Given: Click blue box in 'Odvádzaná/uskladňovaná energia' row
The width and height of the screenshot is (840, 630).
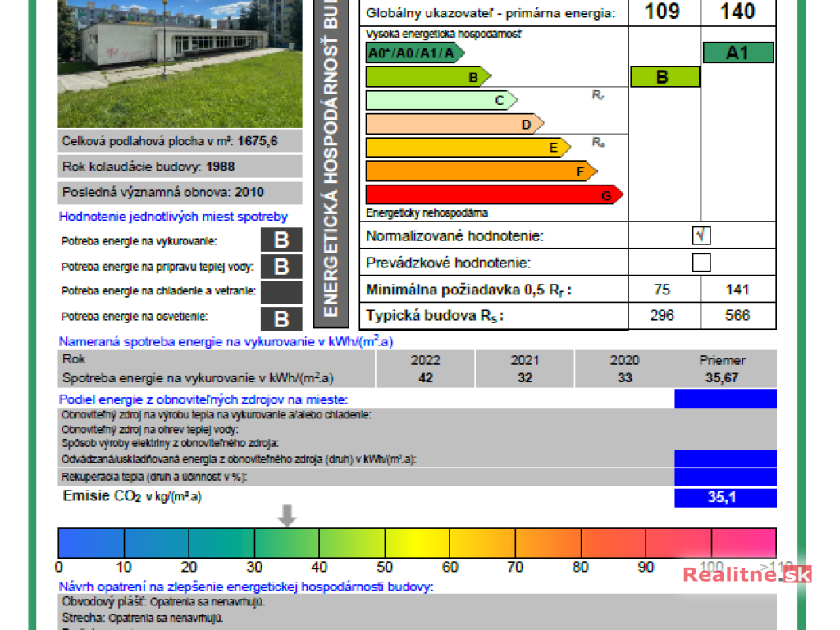Looking at the screenshot, I should (x=725, y=459).
